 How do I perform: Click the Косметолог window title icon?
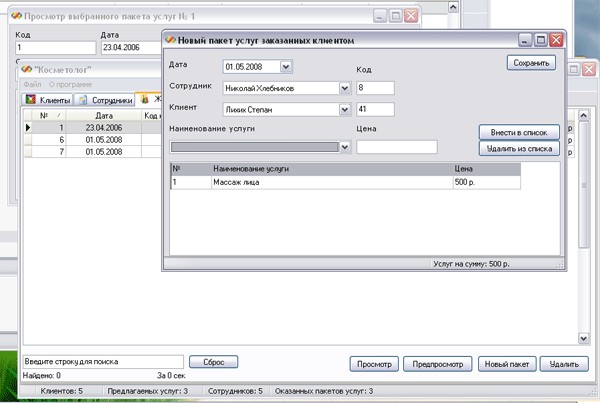click(x=27, y=69)
